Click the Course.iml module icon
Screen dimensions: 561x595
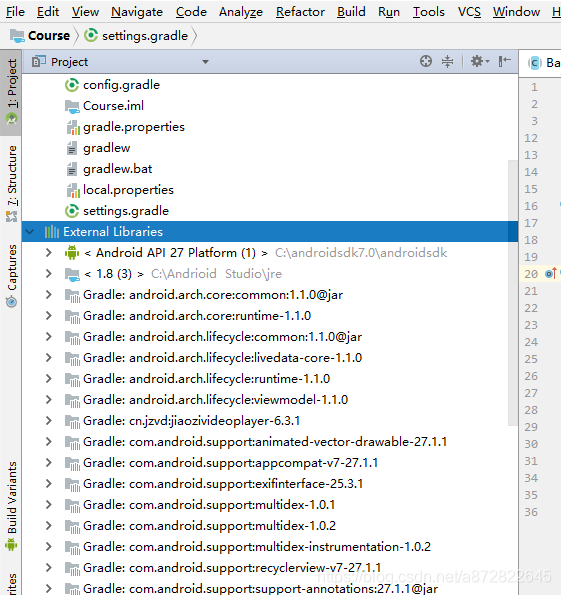tap(72, 107)
